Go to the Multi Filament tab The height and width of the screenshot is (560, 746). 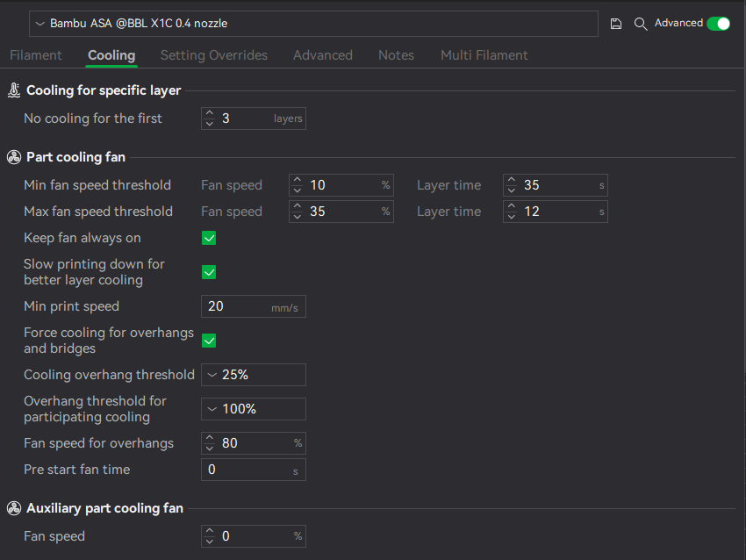click(484, 55)
